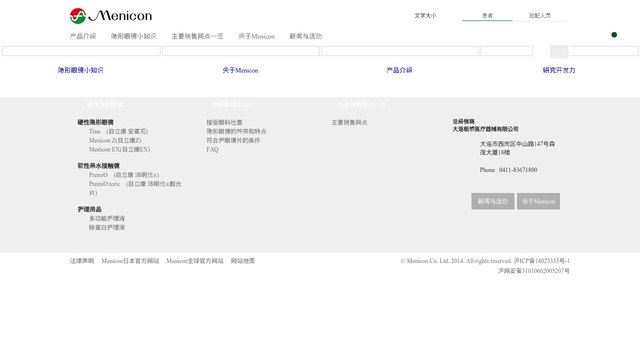Click the 沪ICP备14023335号-1 registration text

click(542, 261)
